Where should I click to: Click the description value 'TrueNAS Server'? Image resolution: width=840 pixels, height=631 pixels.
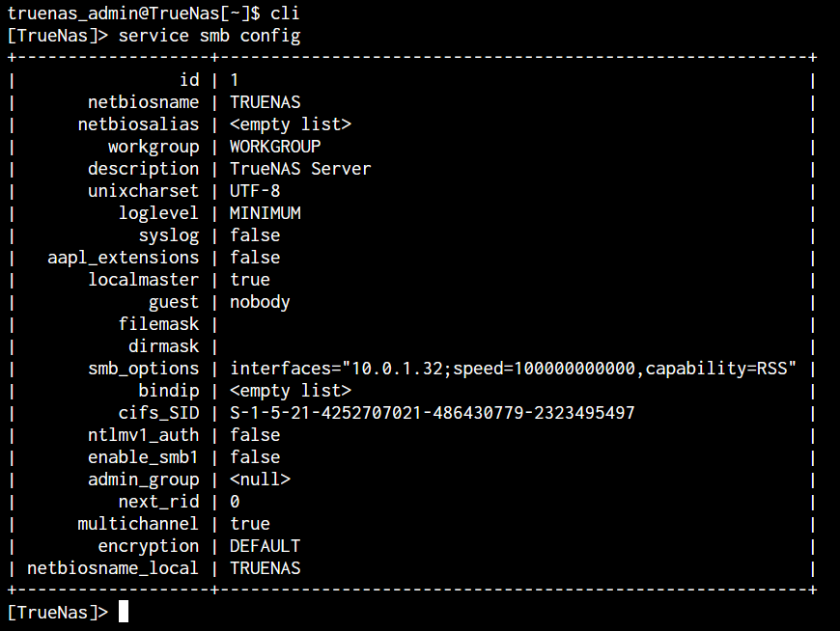[x=300, y=169]
